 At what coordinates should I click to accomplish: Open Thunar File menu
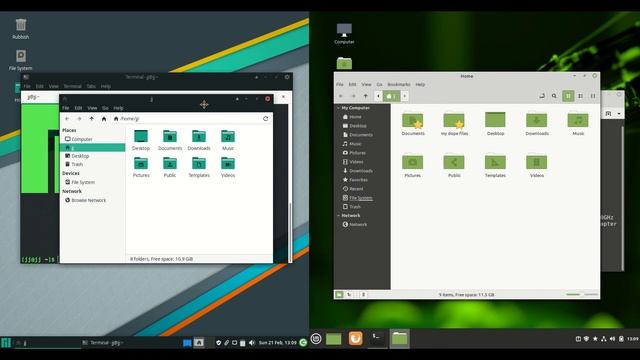pyautogui.click(x=65, y=108)
